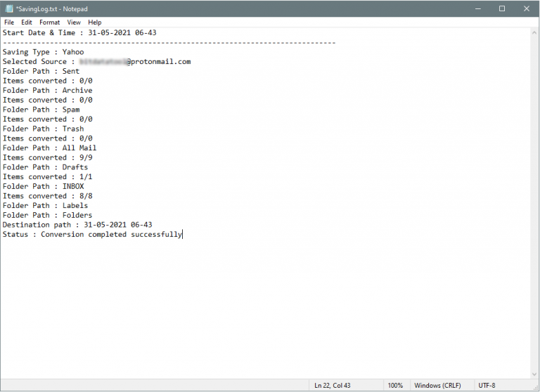Click 'Folder Path : Labels' line

pos(46,206)
